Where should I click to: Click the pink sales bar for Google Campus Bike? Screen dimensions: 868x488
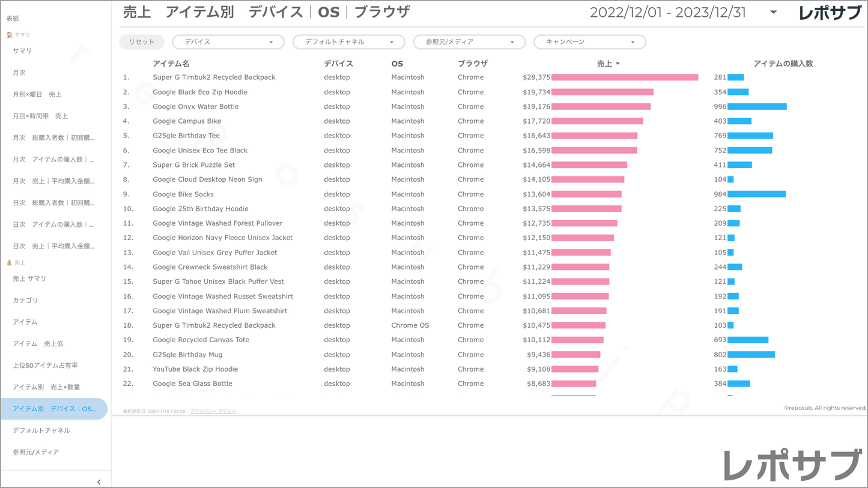point(597,121)
